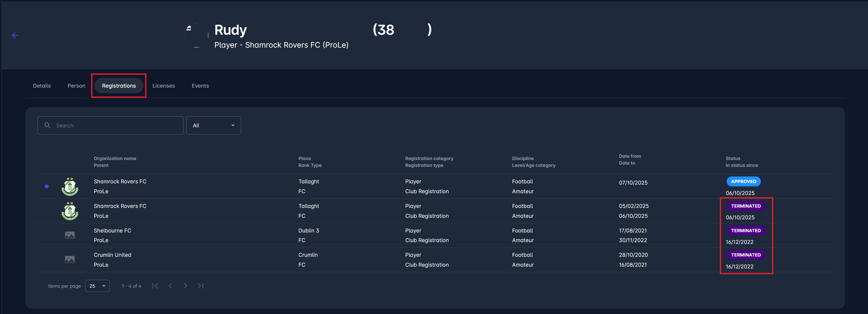Click Shelbourne FC placeholder image icon
The width and height of the screenshot is (868, 314).
click(70, 235)
